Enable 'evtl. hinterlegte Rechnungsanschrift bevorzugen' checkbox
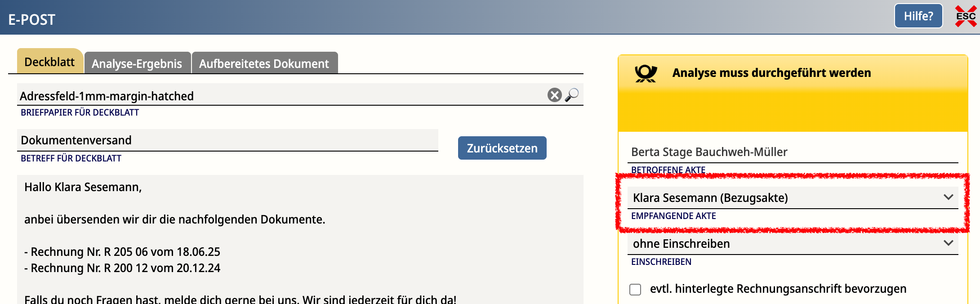Image resolution: width=980 pixels, height=304 pixels. pyautogui.click(x=635, y=289)
